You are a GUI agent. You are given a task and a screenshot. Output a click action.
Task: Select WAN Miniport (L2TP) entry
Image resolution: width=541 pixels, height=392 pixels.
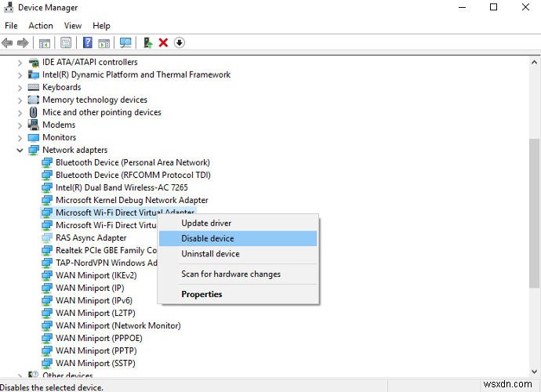[95, 313]
